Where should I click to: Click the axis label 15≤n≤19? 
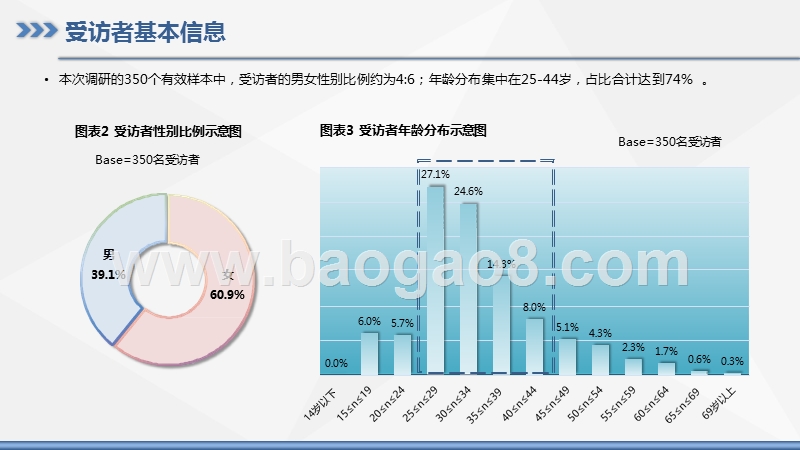click(354, 404)
